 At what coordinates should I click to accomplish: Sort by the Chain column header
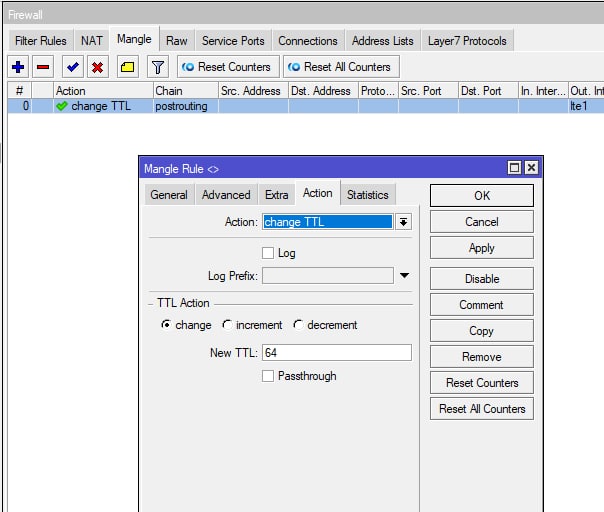coord(186,91)
